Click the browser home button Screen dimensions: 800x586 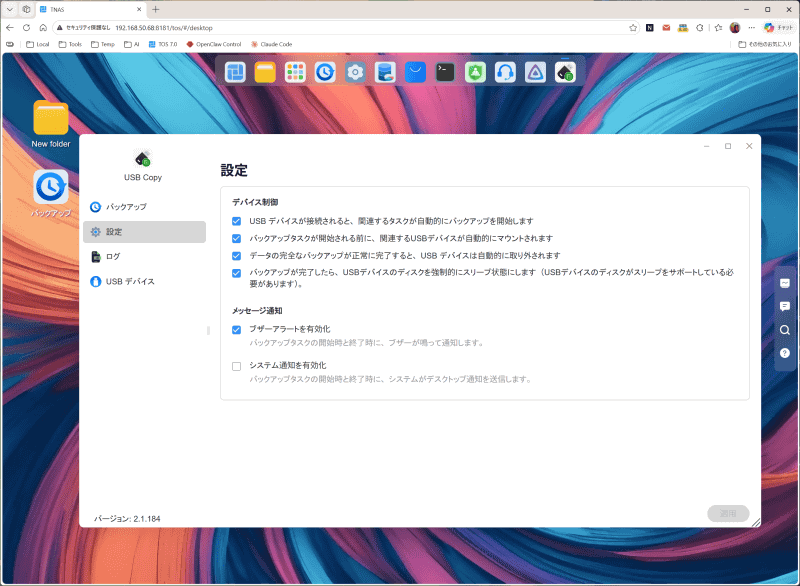pyautogui.click(x=43, y=28)
